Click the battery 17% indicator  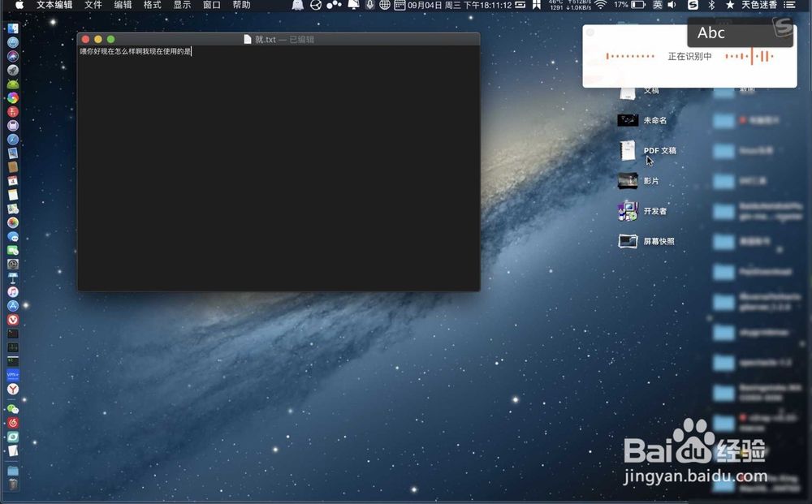(x=629, y=5)
